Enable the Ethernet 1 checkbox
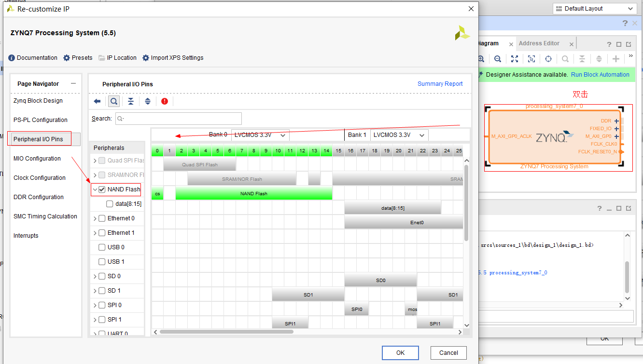 (x=102, y=233)
